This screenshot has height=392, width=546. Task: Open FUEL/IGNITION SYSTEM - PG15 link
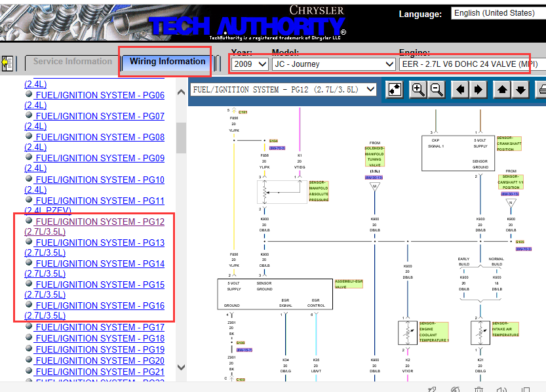point(94,289)
